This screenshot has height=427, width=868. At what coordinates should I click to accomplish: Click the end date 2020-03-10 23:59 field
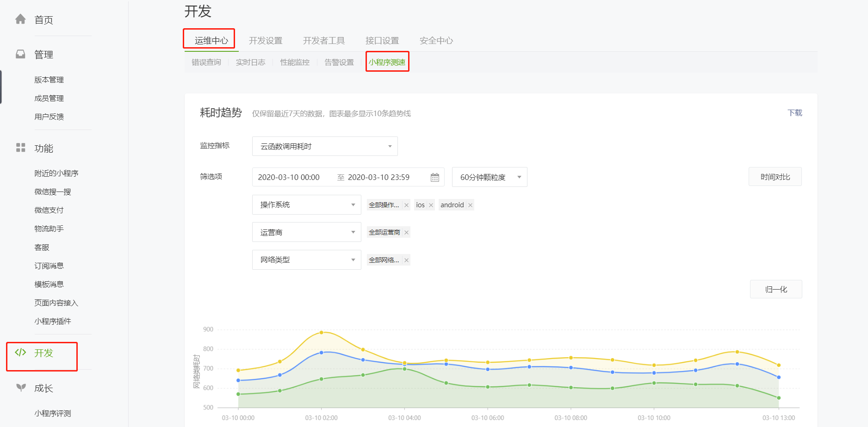point(378,177)
